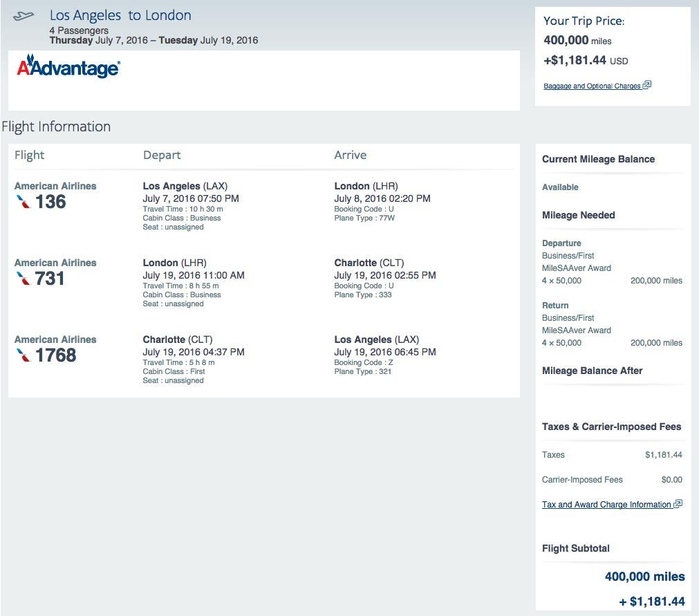The image size is (699, 616).
Task: Click the American Airlines logo for flight 731
Action: 24,279
